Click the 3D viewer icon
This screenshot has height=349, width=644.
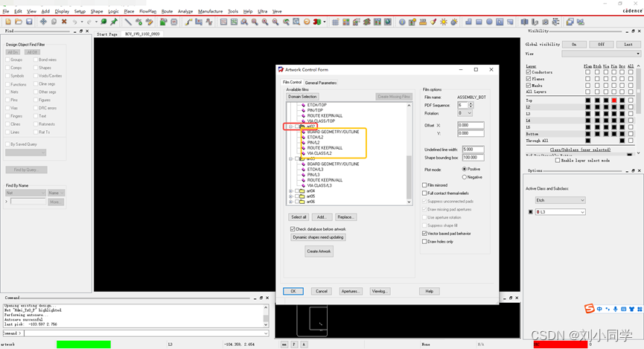click(317, 22)
